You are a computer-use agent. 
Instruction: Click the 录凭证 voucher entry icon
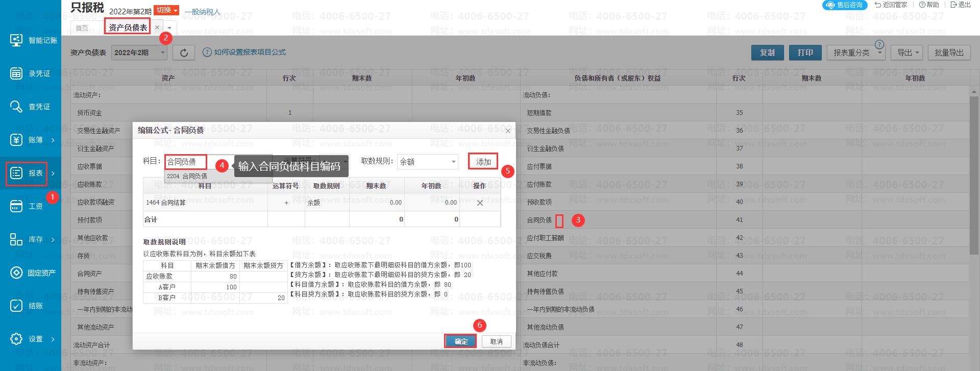click(16, 73)
